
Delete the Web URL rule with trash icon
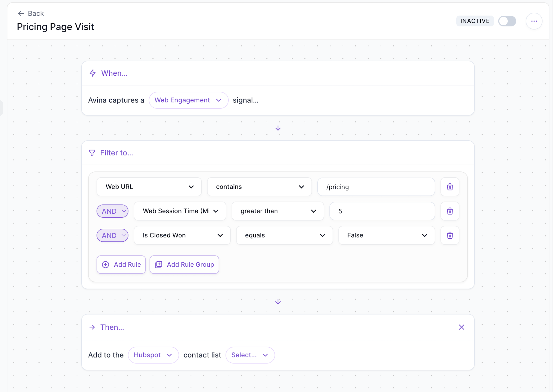point(450,187)
